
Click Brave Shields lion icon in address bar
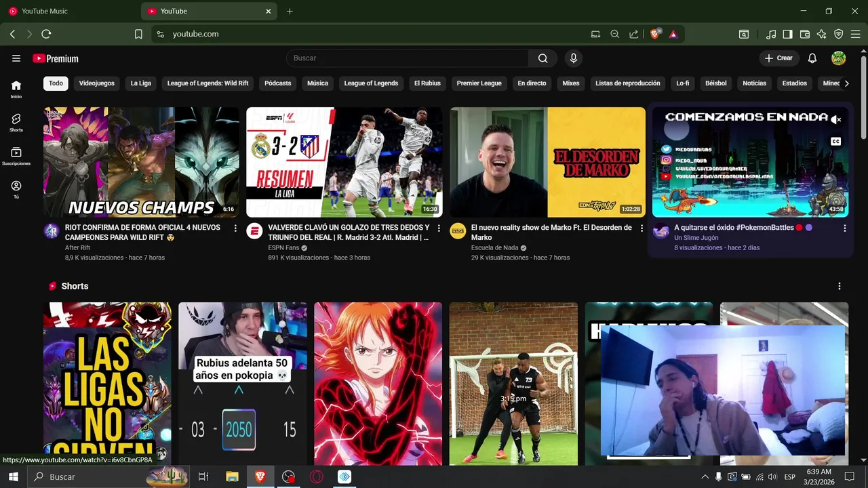coord(655,34)
